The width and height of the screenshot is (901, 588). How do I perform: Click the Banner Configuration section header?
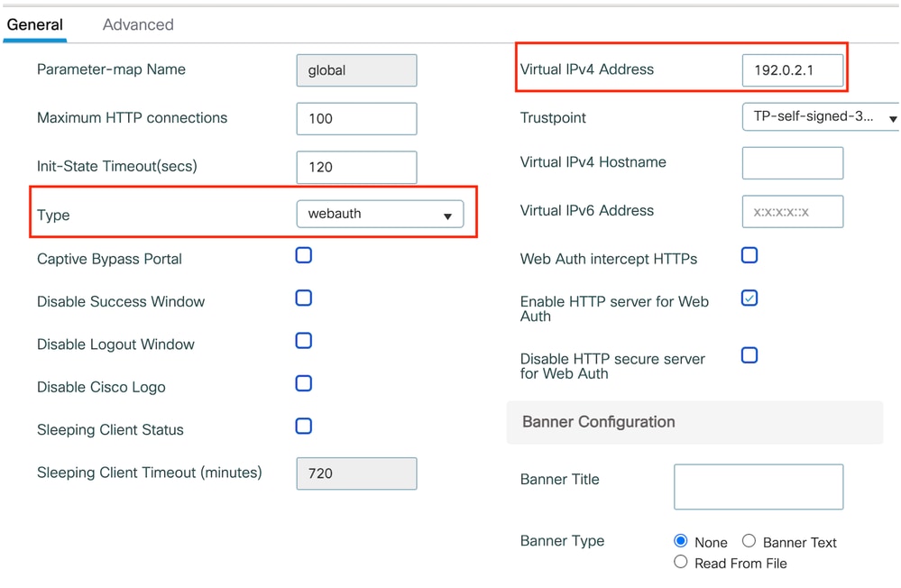pos(694,422)
